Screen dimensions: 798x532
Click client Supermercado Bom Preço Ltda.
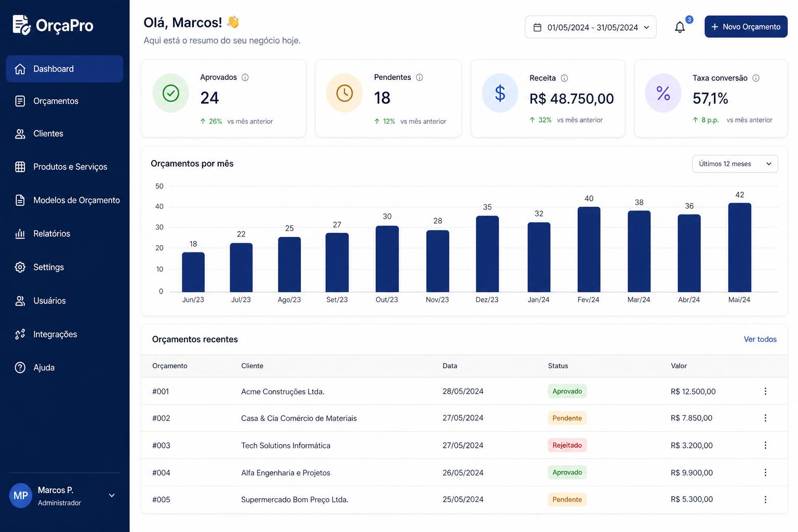pos(295,500)
